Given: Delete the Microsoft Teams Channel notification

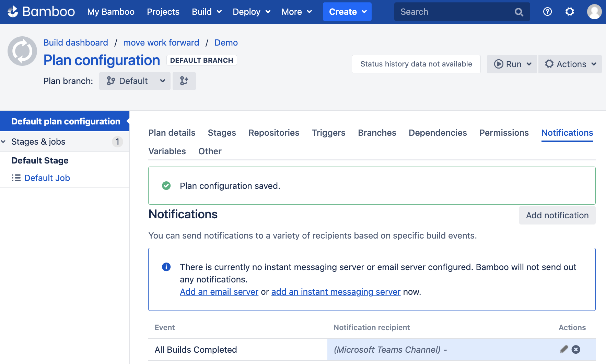Looking at the screenshot, I should (x=576, y=349).
